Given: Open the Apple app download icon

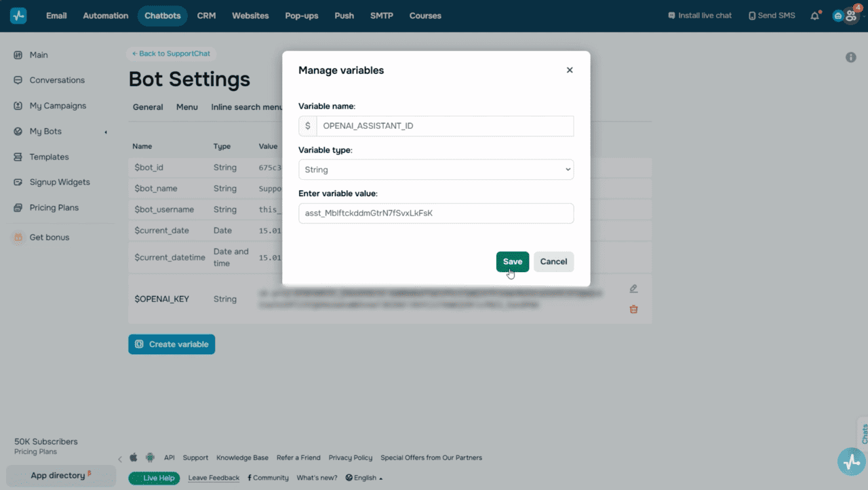Looking at the screenshot, I should (134, 457).
